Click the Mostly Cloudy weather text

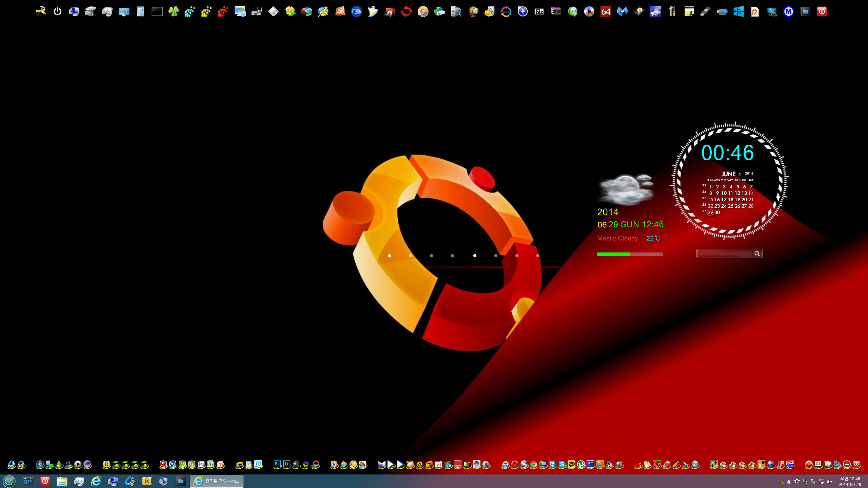[x=617, y=238]
